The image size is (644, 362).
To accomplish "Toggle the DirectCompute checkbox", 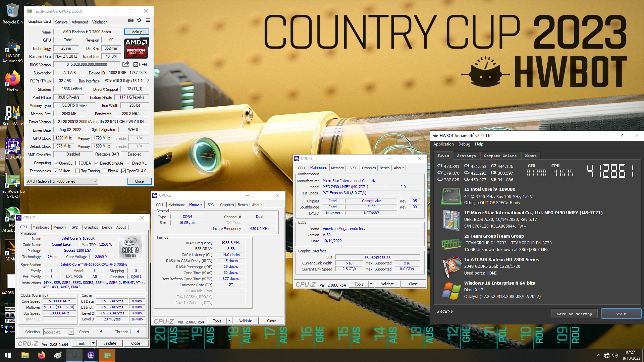I will coord(97,163).
